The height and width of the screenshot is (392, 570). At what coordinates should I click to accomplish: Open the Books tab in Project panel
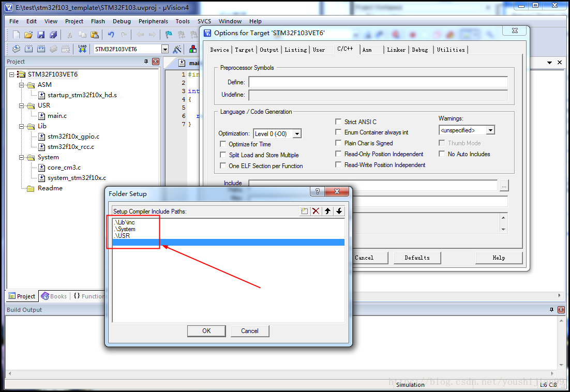click(54, 296)
